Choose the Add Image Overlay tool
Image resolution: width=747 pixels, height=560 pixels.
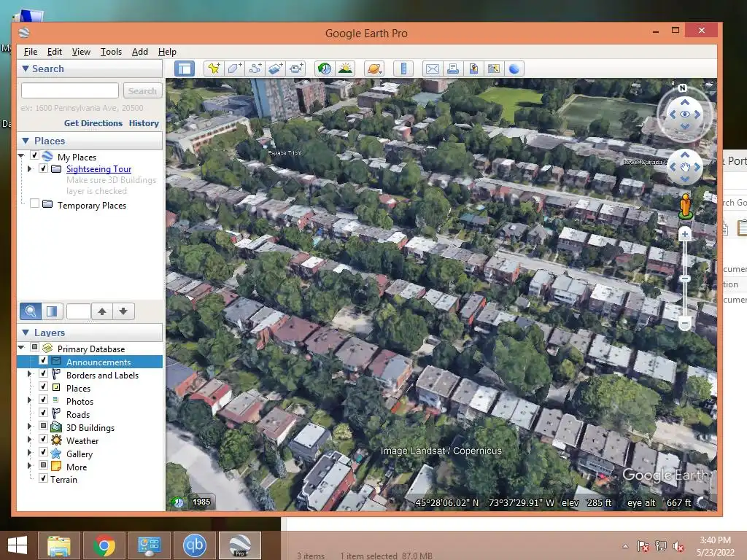tap(275, 69)
